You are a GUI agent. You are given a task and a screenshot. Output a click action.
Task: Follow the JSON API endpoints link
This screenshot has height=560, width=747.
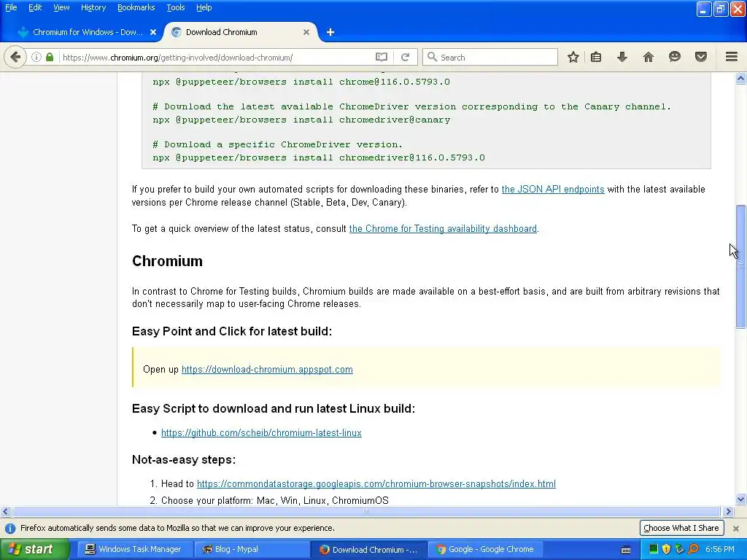point(553,189)
